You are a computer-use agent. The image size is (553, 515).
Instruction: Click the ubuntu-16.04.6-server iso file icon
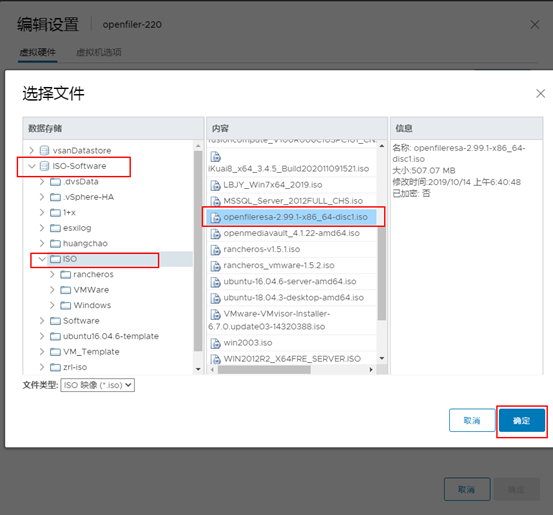coord(215,282)
